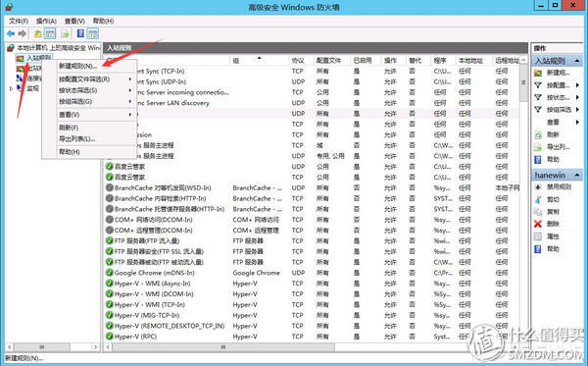Click the rule list vertical scrollbar thumb
Viewport: 588px width, 366px height.
523,83
